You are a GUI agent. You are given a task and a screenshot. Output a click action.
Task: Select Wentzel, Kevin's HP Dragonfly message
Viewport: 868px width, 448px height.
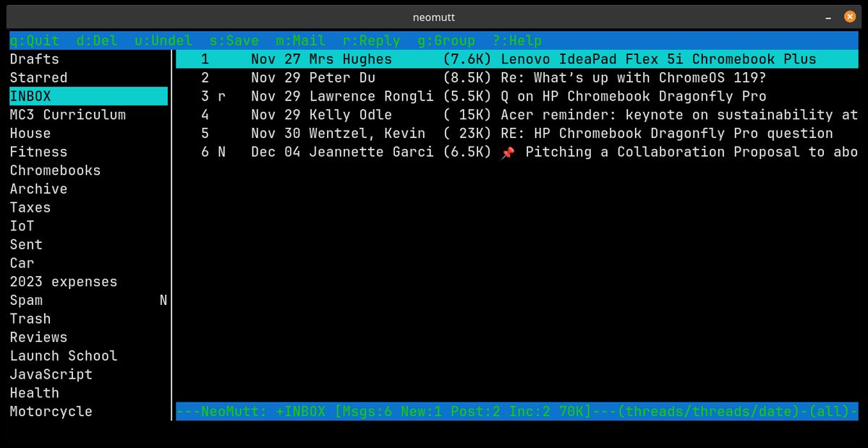517,133
